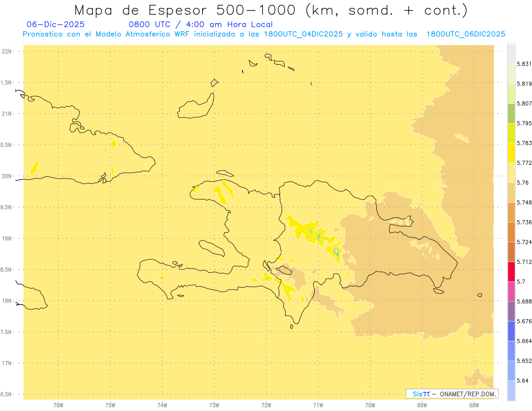Click the 1.5N latitude label
Image resolution: width=532 pixels, height=411 pixels.
click(7, 82)
